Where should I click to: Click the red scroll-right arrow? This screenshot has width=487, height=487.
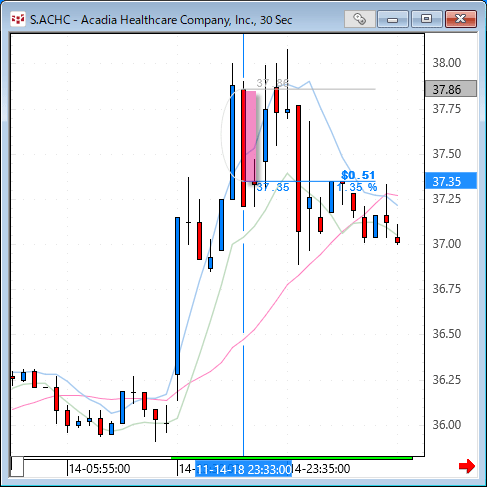[467, 466]
